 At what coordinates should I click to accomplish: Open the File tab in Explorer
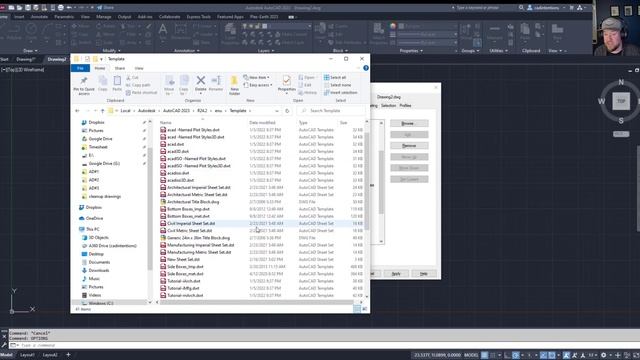(x=80, y=68)
